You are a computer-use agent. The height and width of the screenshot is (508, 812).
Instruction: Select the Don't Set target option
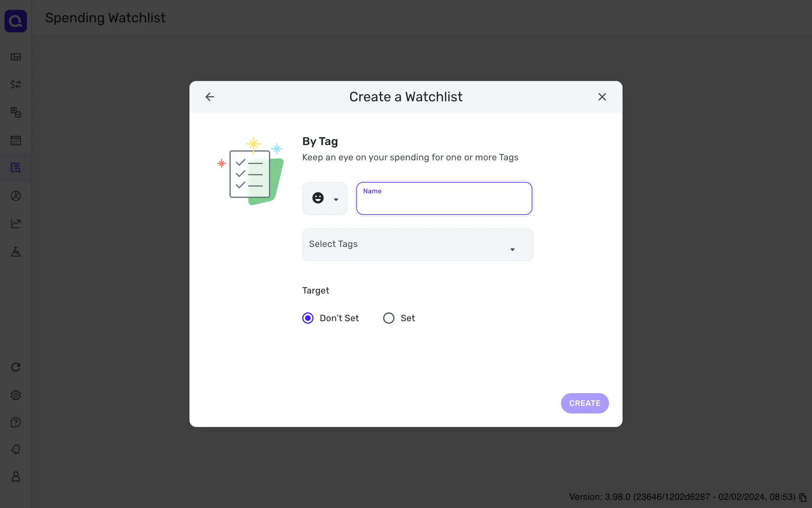[x=308, y=318]
